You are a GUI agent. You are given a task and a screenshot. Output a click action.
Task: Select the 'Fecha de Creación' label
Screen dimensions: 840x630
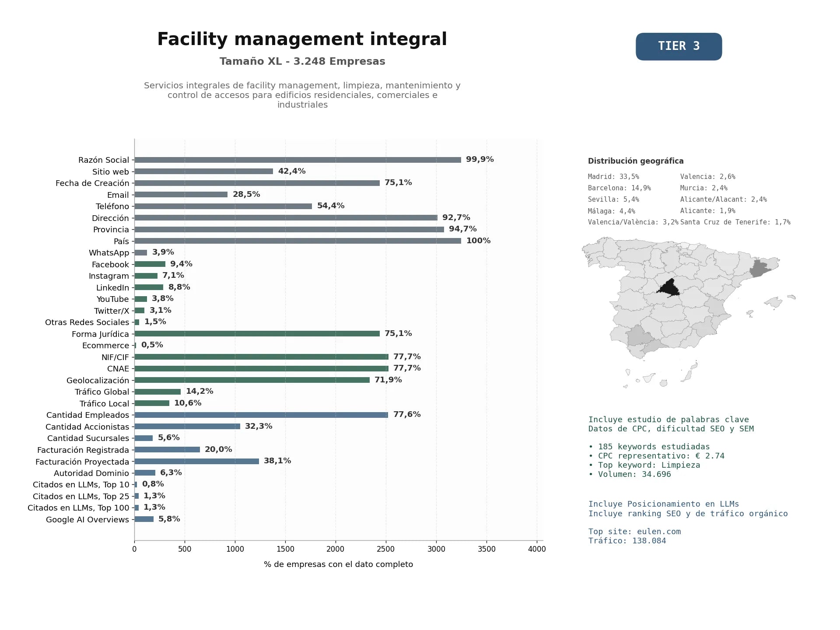point(92,183)
